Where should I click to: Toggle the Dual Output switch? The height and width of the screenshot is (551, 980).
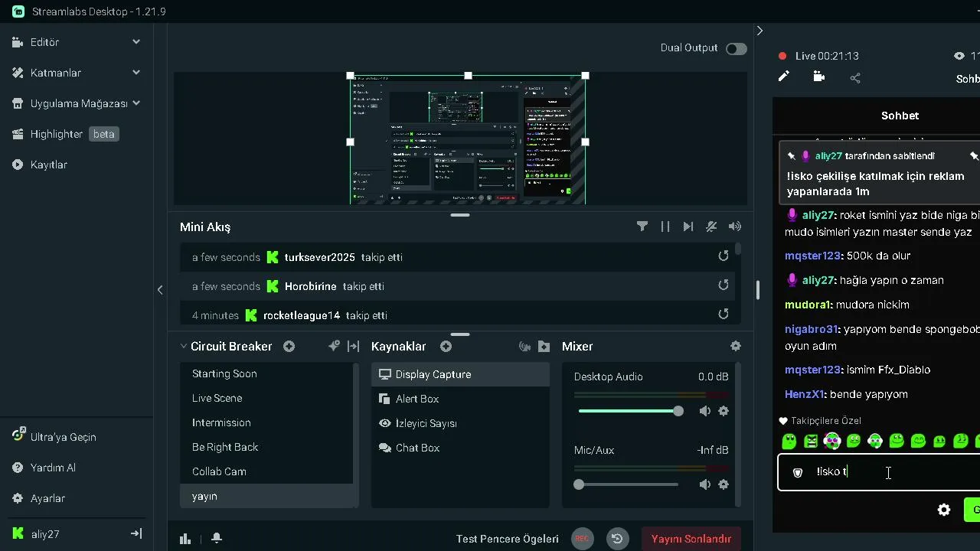737,48
